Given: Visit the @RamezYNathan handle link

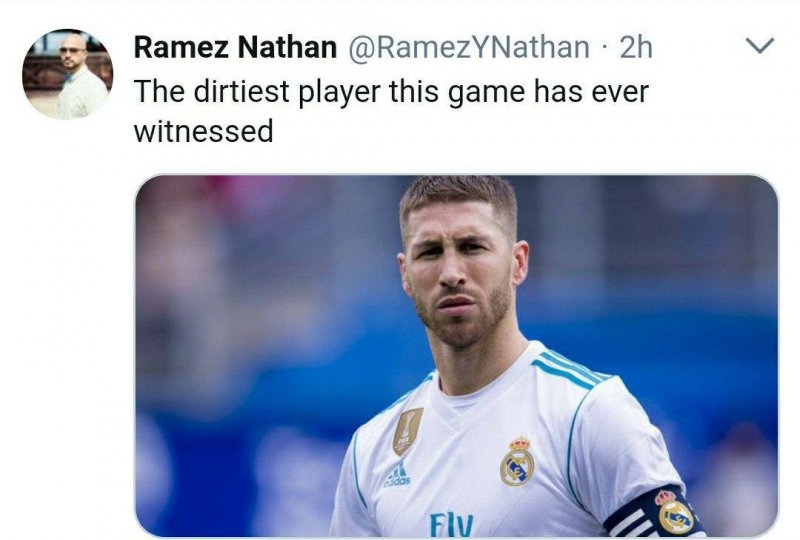Looking at the screenshot, I should 468,47.
